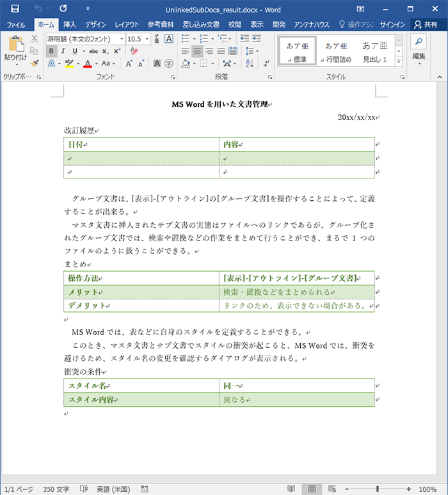
Task: Click the zoom slider in status bar
Action: pyautogui.click(x=378, y=489)
